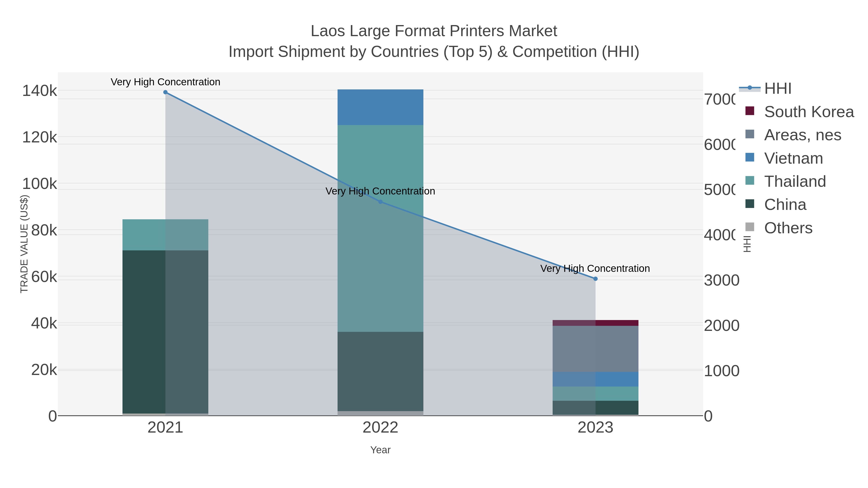
Task: Click China dark green legend swatch
Action: tap(750, 204)
